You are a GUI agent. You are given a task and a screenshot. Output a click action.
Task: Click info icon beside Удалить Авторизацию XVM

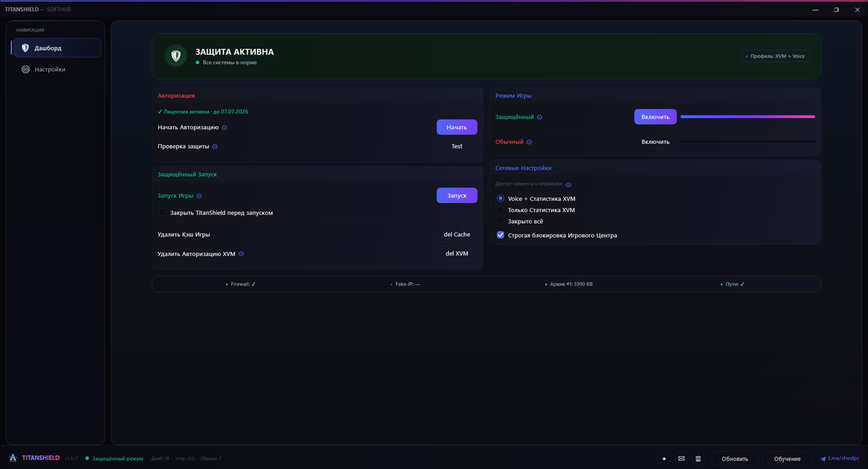[x=241, y=254]
